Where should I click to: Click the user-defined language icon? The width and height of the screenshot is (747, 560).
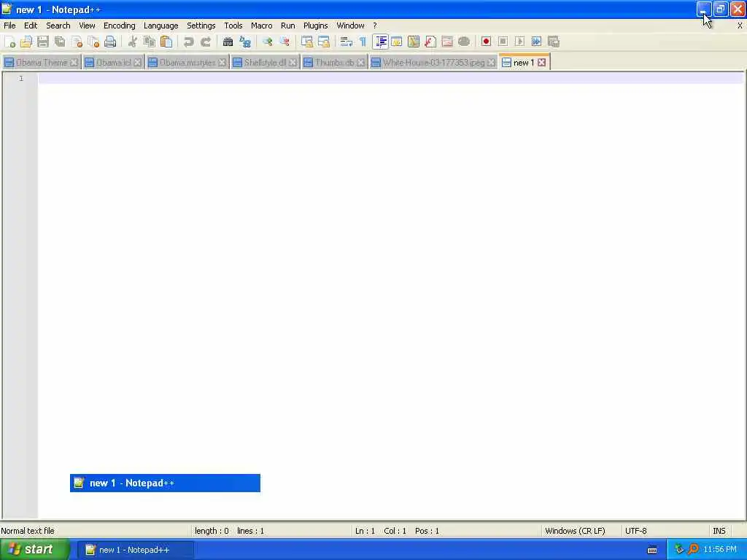click(397, 42)
